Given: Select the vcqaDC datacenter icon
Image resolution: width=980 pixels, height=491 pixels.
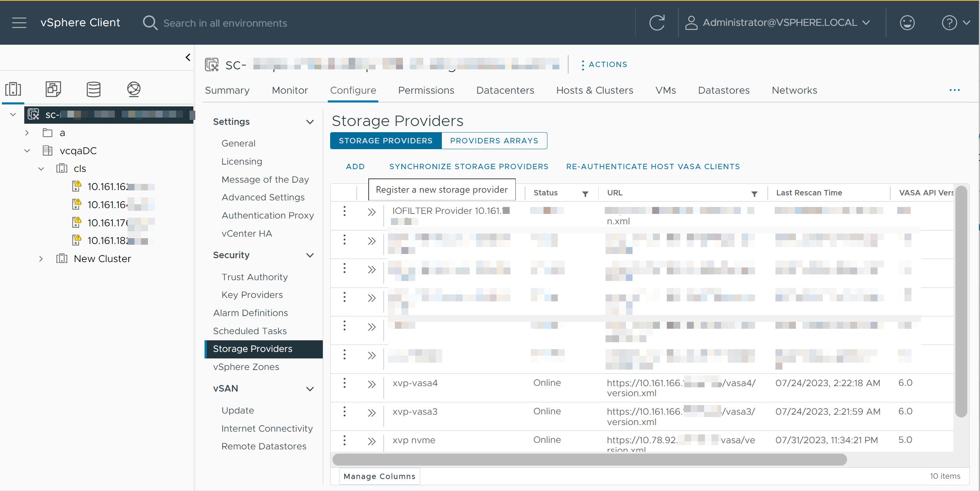Looking at the screenshot, I should click(47, 150).
